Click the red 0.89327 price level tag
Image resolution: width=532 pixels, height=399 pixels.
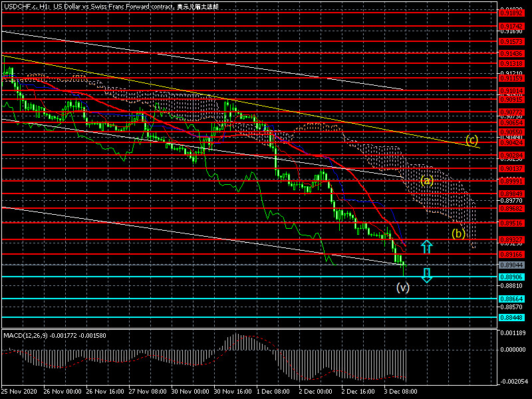511,239
